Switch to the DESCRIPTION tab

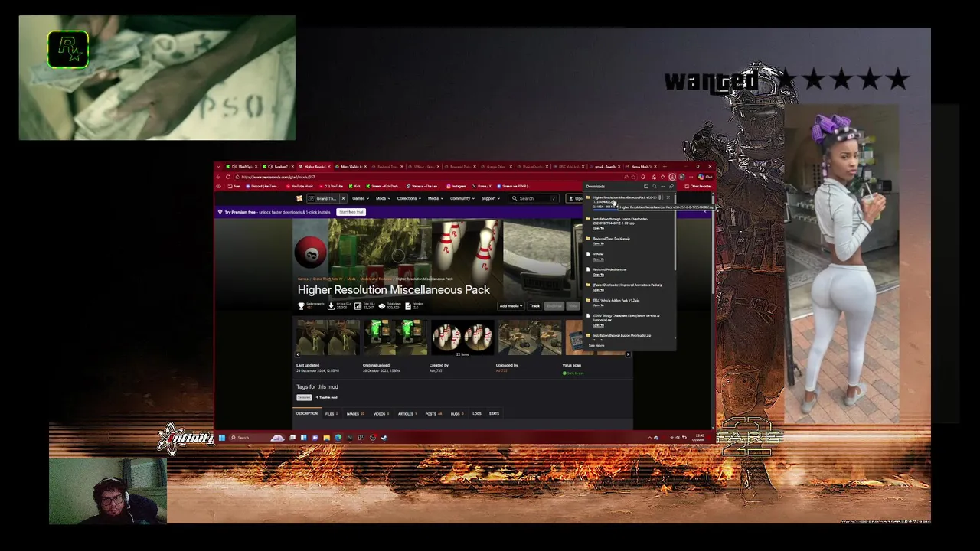(x=307, y=414)
